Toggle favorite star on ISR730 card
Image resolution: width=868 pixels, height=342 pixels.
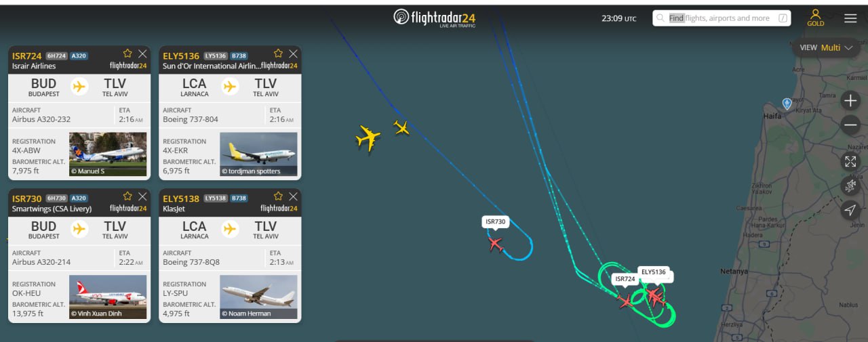click(x=127, y=196)
